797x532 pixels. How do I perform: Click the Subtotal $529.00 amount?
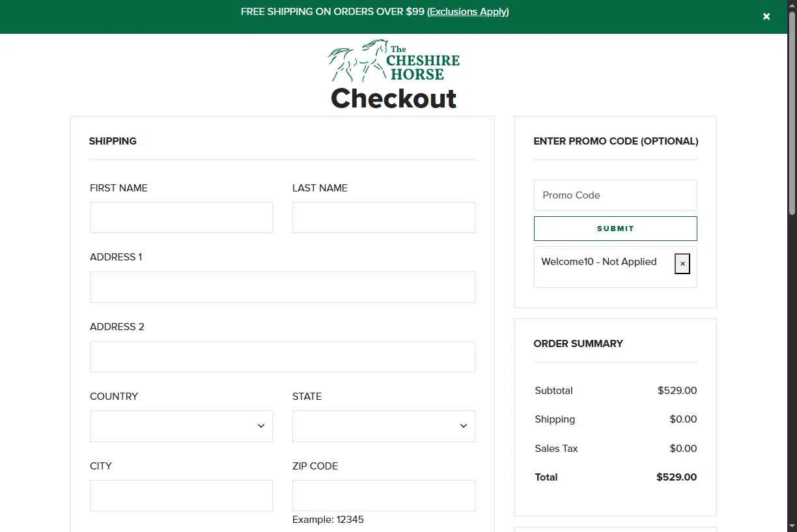point(677,391)
